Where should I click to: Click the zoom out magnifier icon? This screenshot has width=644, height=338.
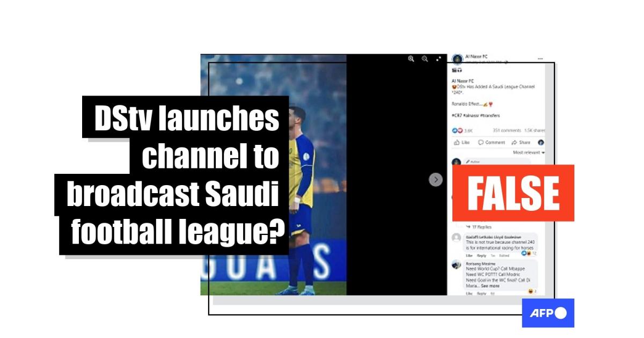click(425, 59)
